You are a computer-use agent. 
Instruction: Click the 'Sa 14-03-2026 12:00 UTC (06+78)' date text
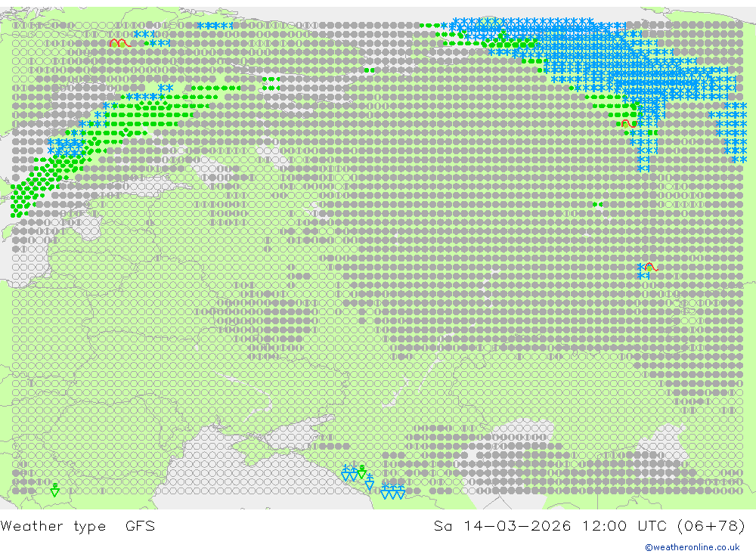pyautogui.click(x=589, y=525)
